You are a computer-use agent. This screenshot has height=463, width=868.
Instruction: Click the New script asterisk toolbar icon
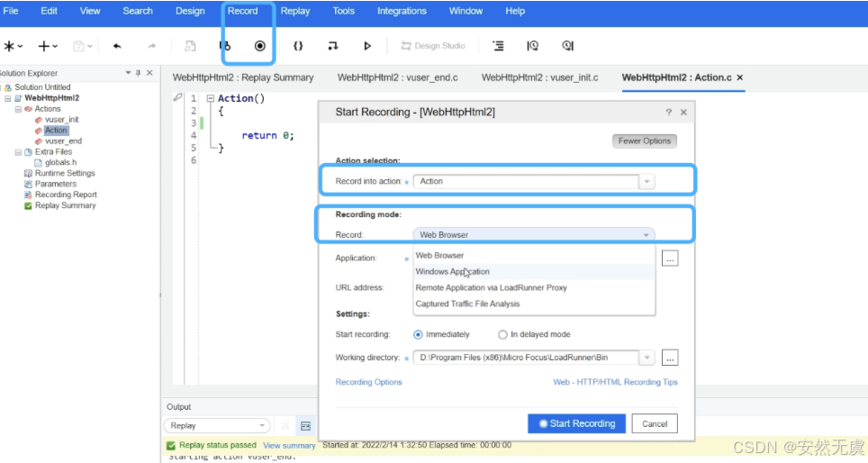pos(9,46)
